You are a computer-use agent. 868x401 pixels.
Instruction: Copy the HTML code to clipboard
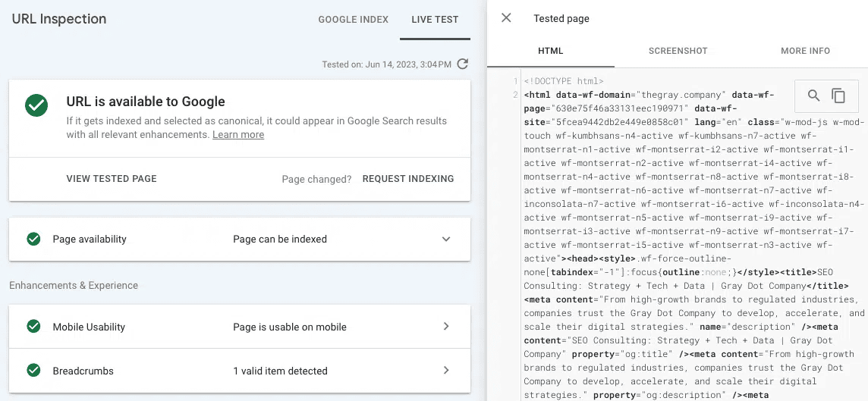(838, 96)
